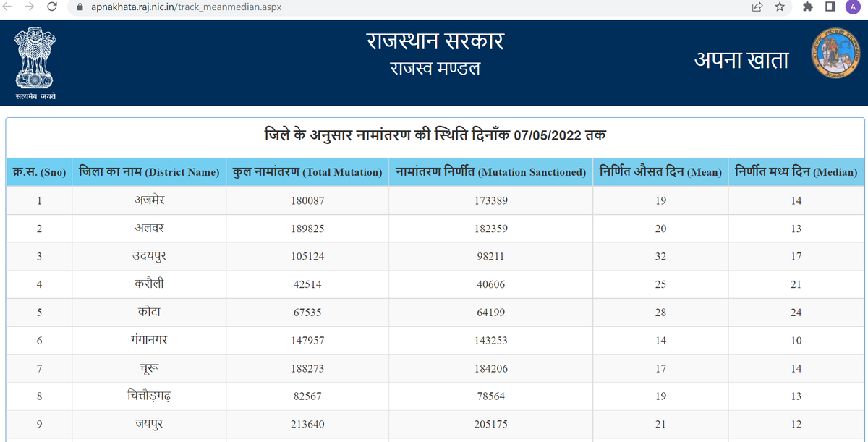
Task: Click the 'राजस्थान सरकार' heading
Action: pos(435,42)
